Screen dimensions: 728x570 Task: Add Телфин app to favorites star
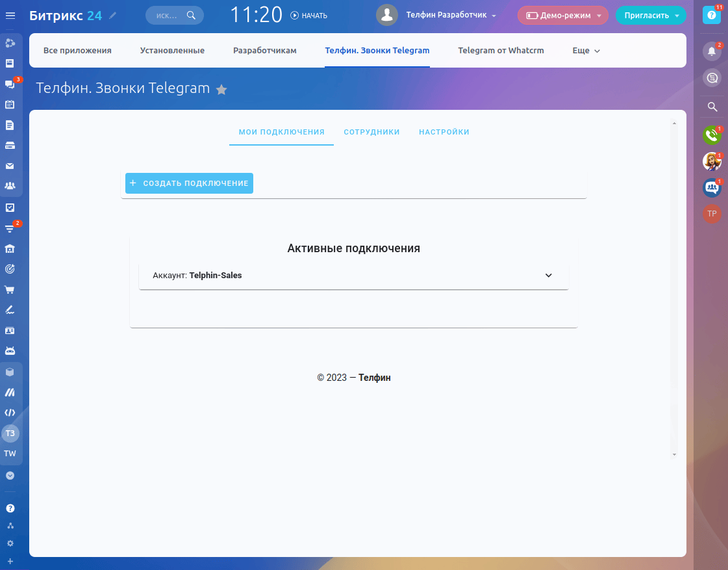[x=221, y=89]
